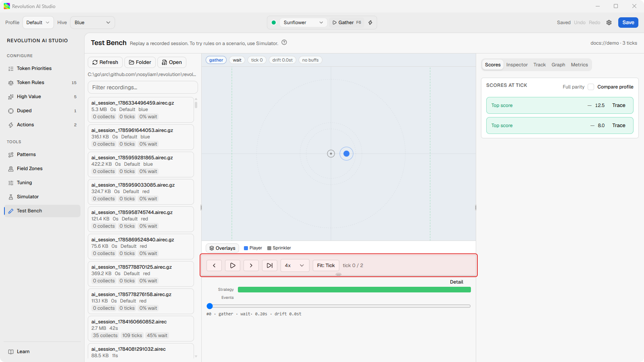
Task: Open the Duped section
Action: [x=42, y=111]
